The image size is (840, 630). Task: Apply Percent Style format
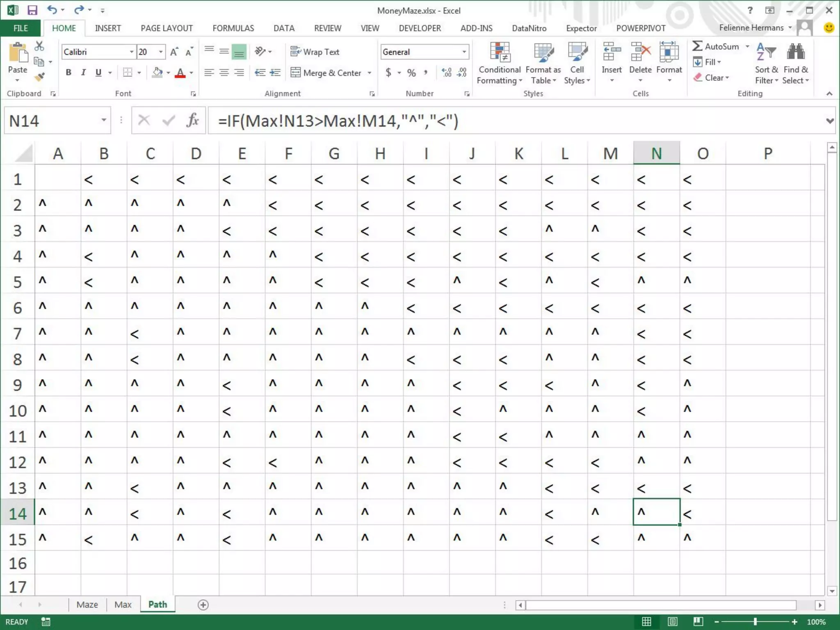411,73
